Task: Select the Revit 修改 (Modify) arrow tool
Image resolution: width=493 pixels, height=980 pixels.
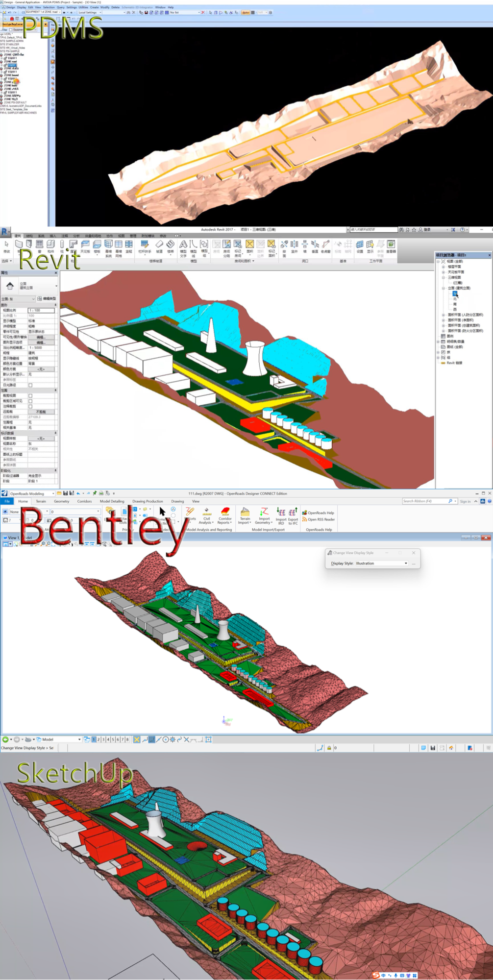Action: coord(6,246)
